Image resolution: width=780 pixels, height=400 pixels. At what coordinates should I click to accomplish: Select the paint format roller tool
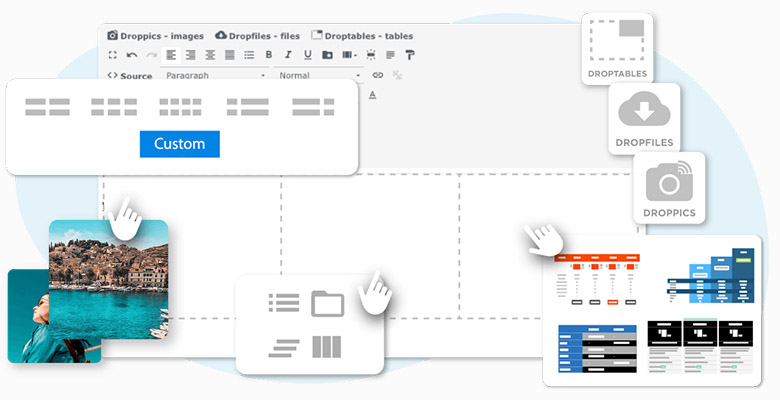coord(410,55)
